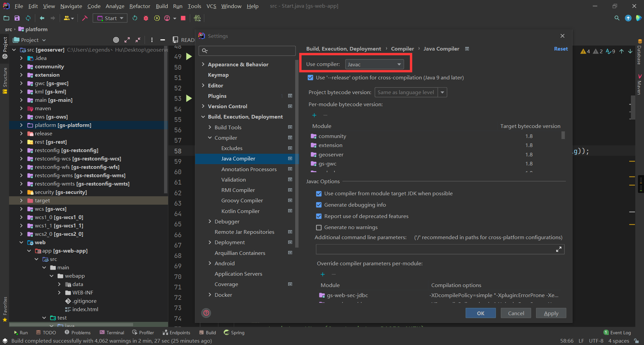The height and width of the screenshot is (345, 644).
Task: Click the Reset link
Action: 561,49
